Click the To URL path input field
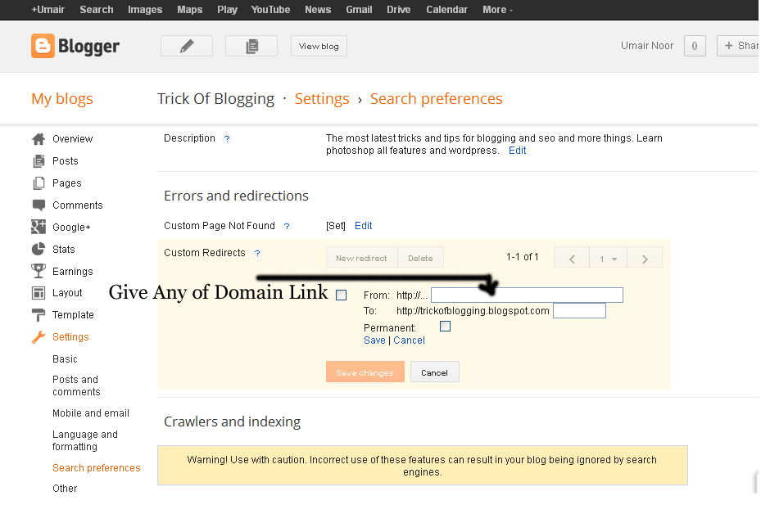Image resolution: width=770 pixels, height=532 pixels. point(579,311)
